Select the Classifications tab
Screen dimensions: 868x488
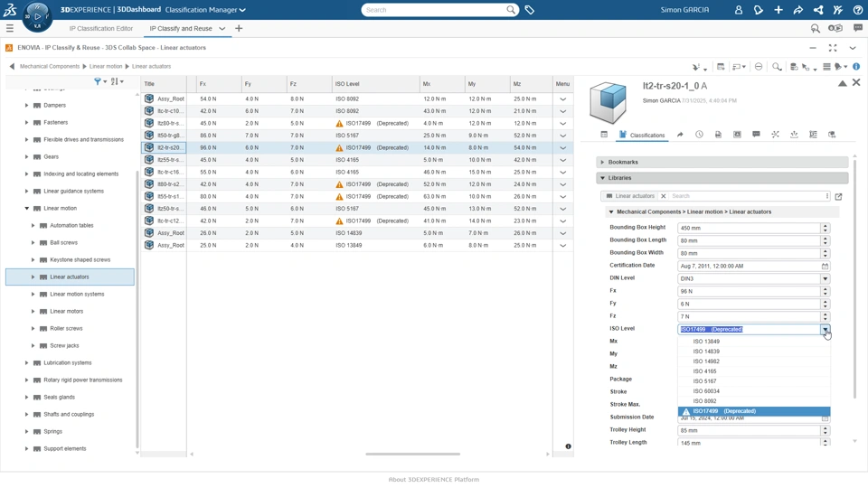[x=642, y=135]
